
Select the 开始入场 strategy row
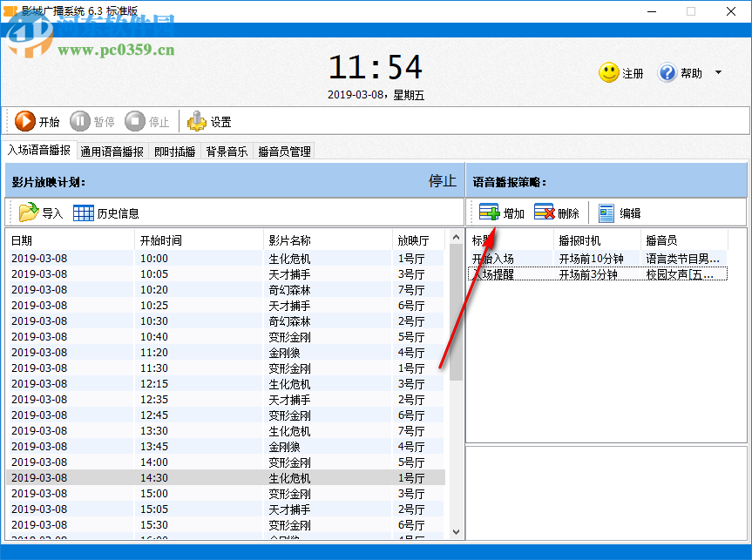[x=523, y=257]
